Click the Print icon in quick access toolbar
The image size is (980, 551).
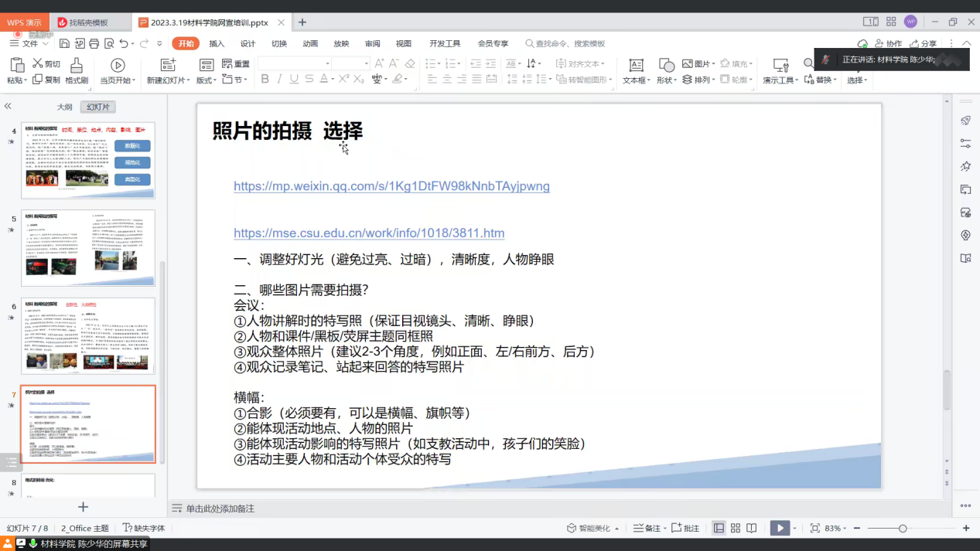pyautogui.click(x=94, y=44)
